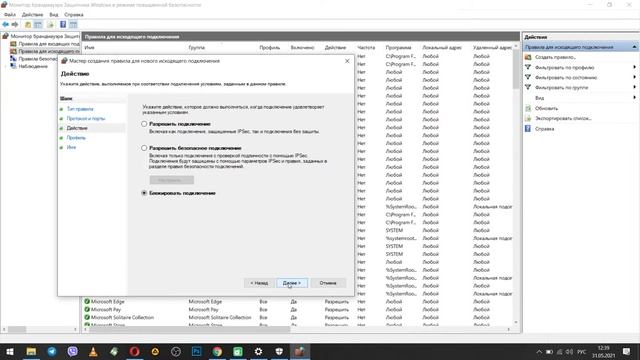
Task: Select Разрешить подключение radio option
Action: 144,124
